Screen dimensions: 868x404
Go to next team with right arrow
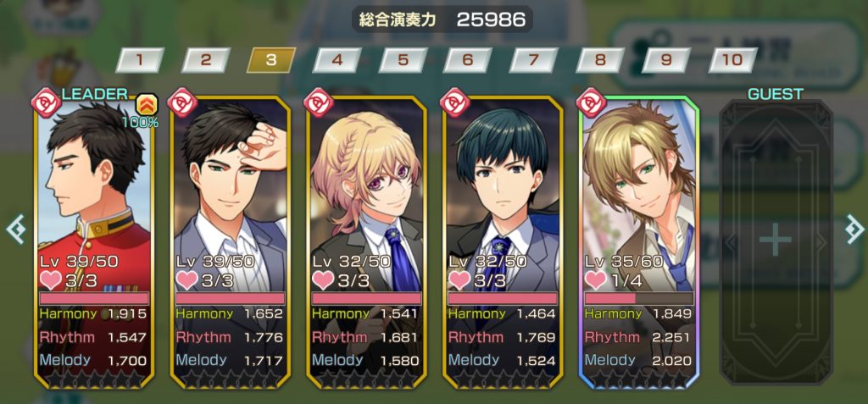[x=854, y=230]
